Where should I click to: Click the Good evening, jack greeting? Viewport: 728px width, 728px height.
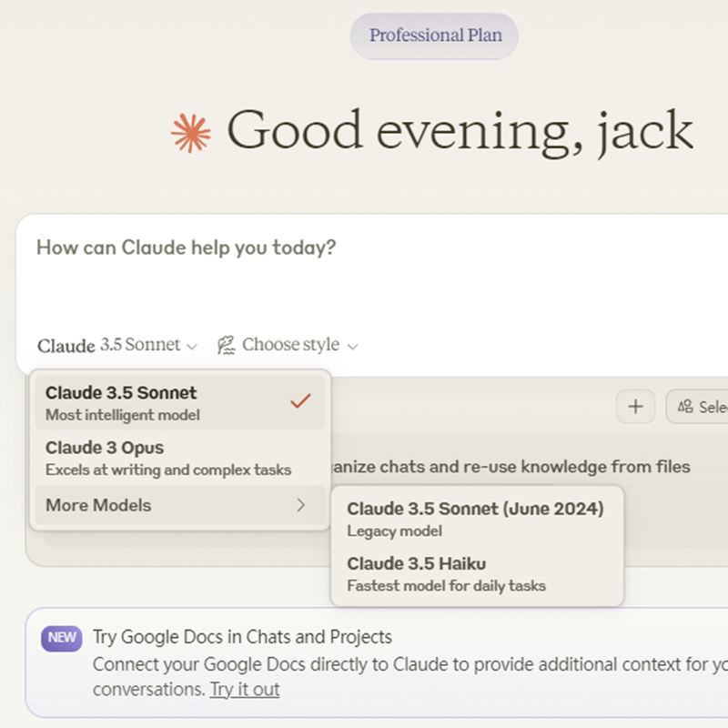click(460, 130)
